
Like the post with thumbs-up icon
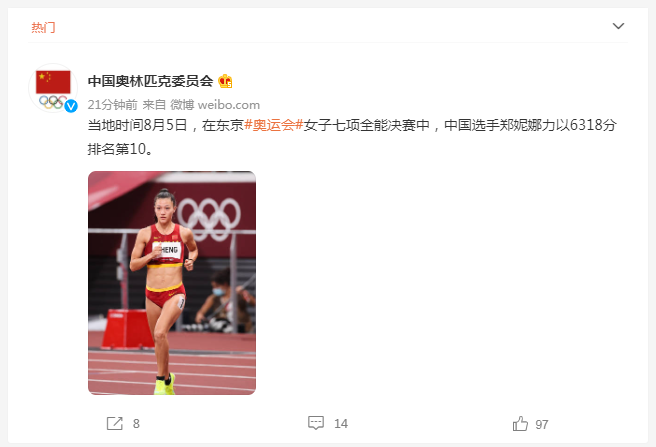[520, 423]
